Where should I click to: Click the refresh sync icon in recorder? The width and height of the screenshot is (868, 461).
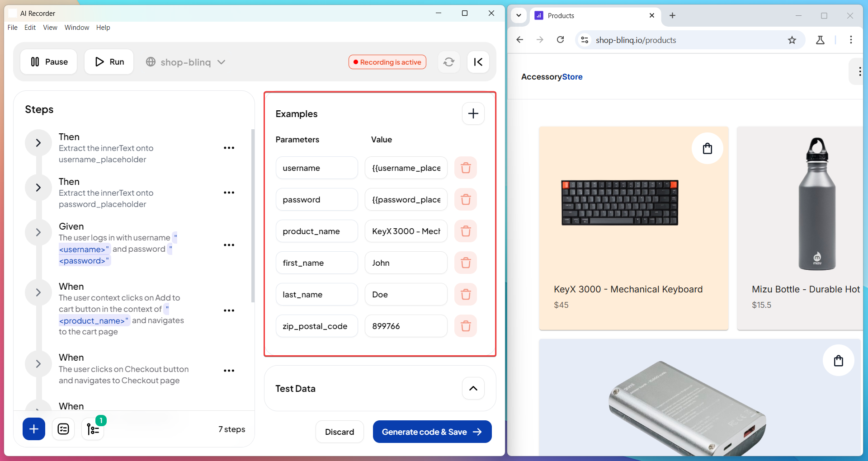[x=448, y=62]
